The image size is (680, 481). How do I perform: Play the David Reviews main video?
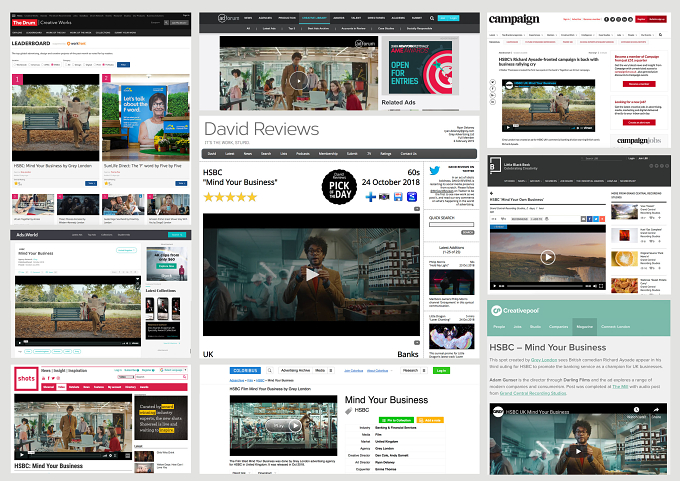coord(311,275)
